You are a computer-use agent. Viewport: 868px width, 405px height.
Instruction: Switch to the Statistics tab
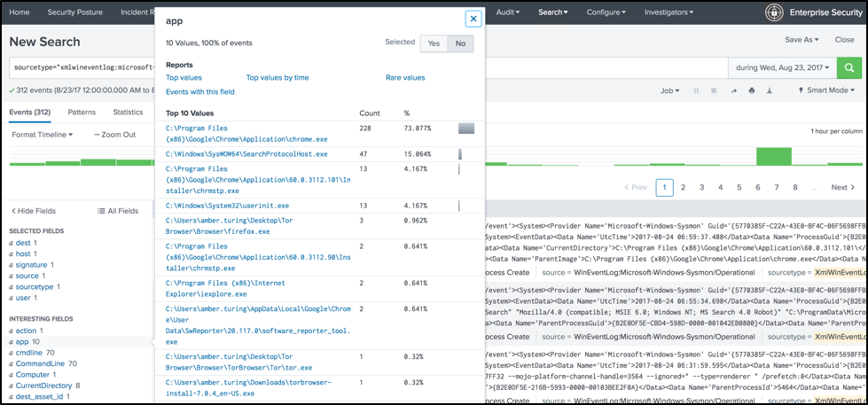(128, 113)
